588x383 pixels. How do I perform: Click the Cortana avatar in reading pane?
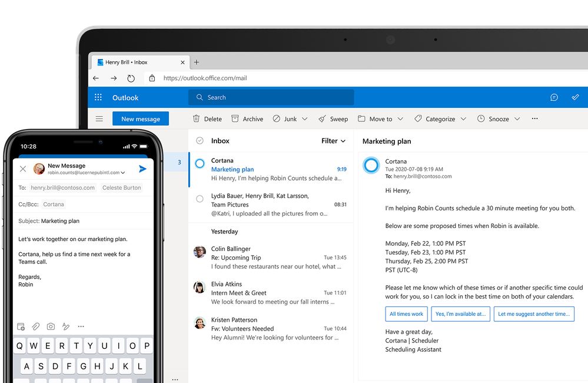tap(371, 165)
